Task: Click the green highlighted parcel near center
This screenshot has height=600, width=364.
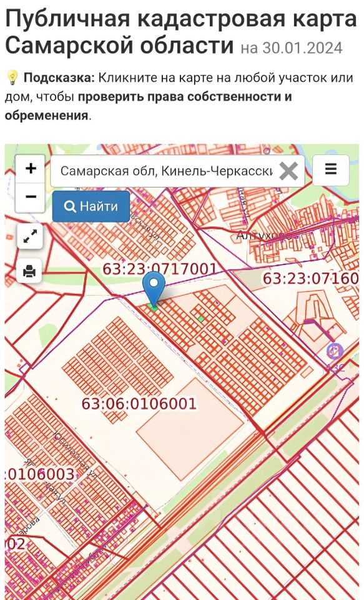Action: coord(201,318)
